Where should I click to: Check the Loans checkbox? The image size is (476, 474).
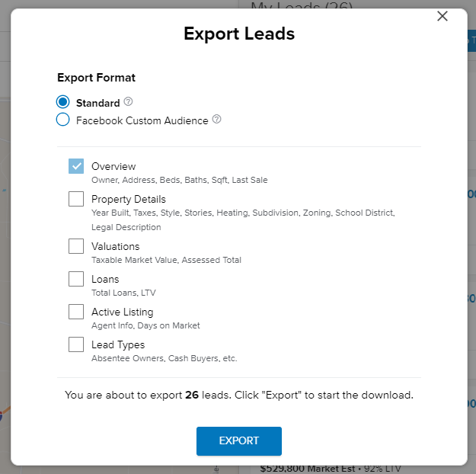click(76, 279)
